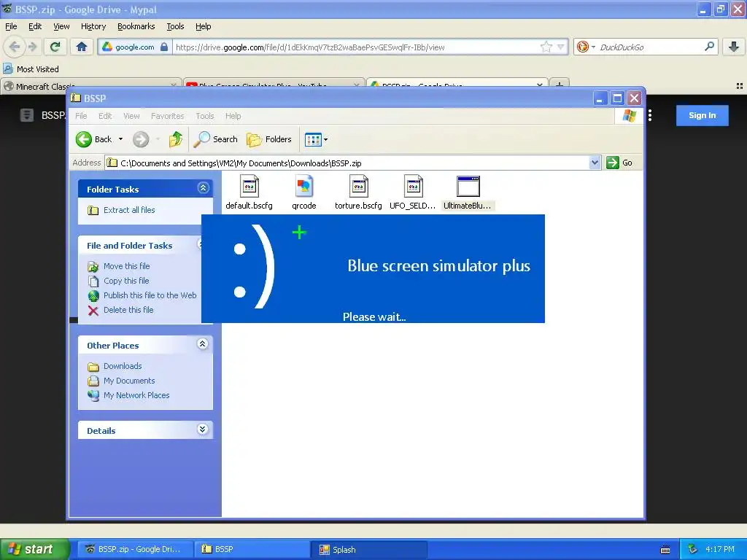Open the View menu in BSSP explorer
The image size is (747, 560).
131,116
